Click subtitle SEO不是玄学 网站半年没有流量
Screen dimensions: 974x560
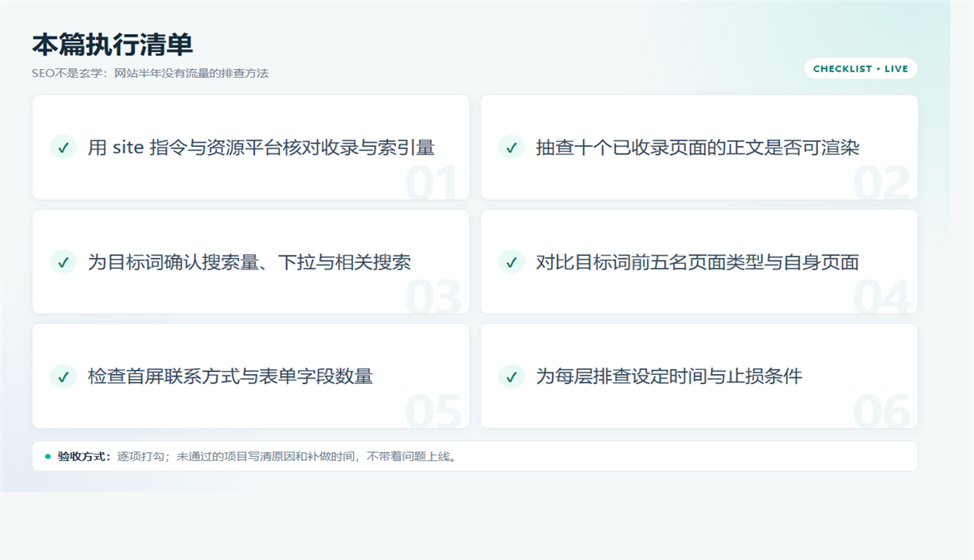click(x=150, y=73)
